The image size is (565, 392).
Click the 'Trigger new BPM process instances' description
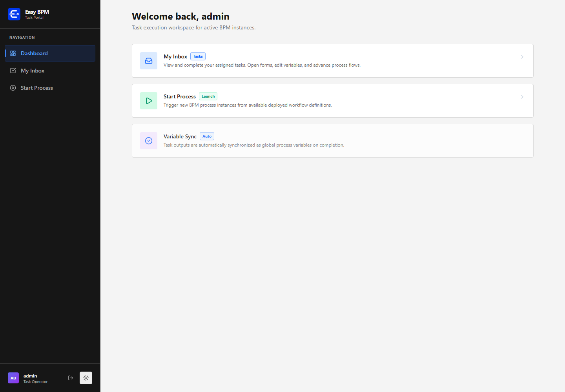point(248,105)
